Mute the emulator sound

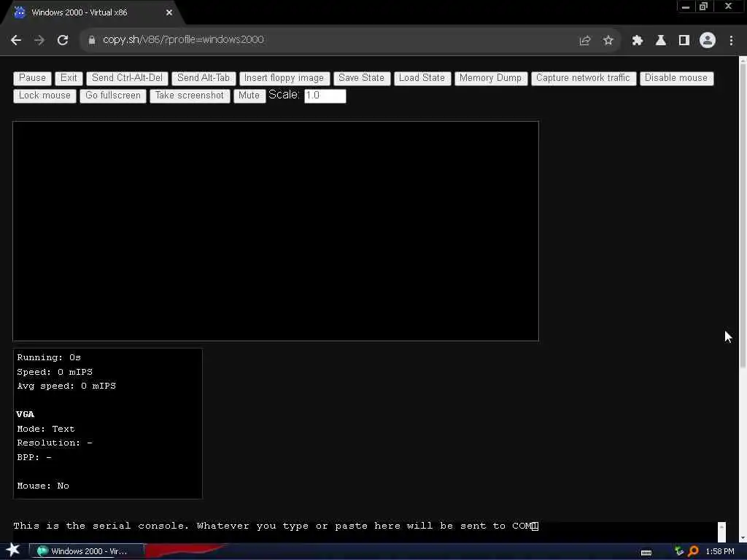[x=249, y=96]
